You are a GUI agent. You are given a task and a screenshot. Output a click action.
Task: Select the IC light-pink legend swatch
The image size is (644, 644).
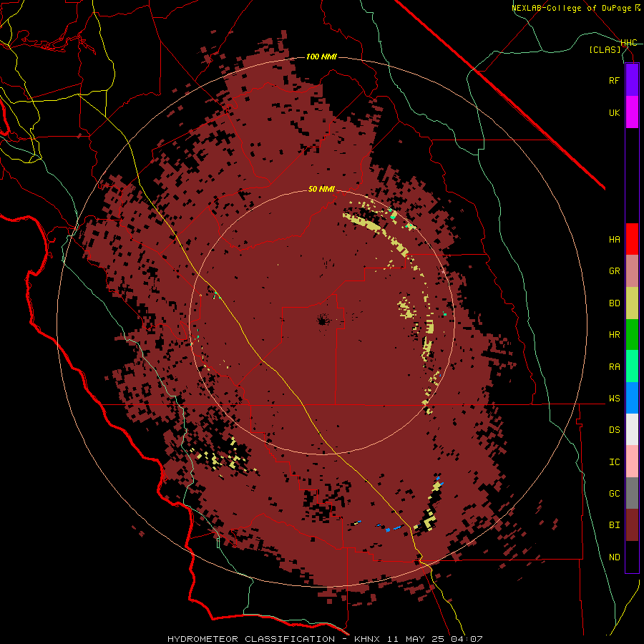click(x=632, y=462)
